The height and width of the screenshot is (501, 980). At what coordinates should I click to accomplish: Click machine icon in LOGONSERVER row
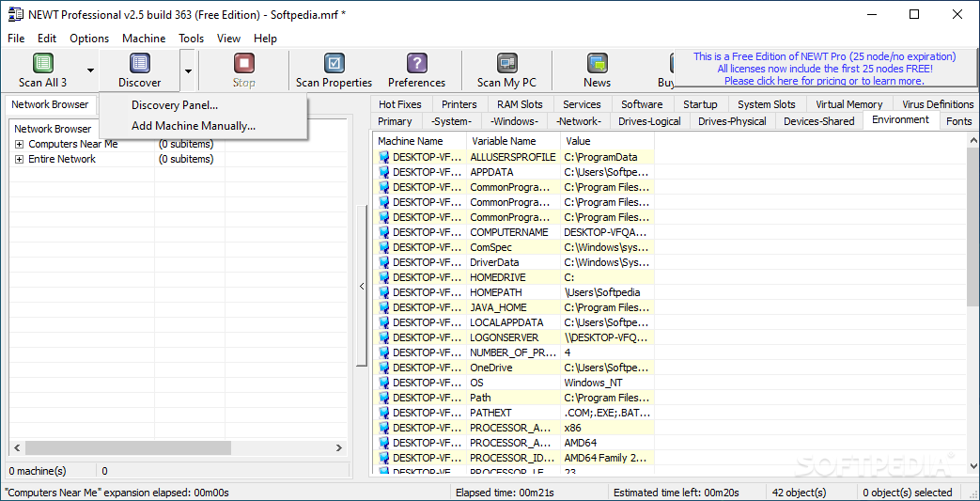pyautogui.click(x=384, y=337)
